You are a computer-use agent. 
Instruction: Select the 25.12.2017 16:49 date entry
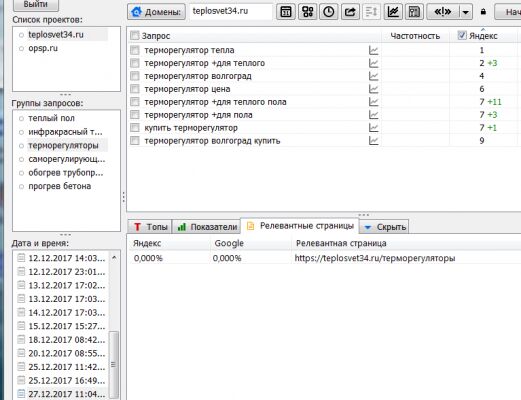coord(62,381)
